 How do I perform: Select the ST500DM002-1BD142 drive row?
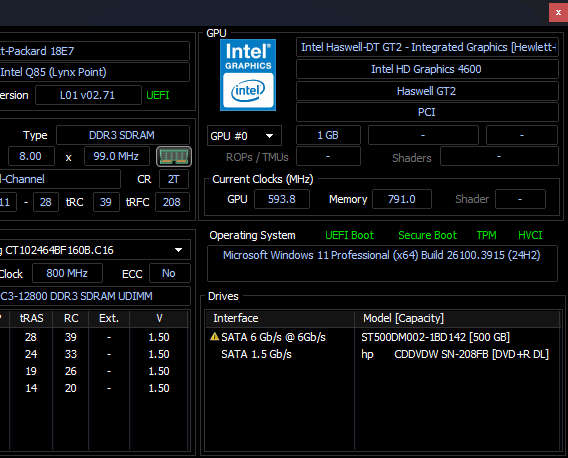383,337
